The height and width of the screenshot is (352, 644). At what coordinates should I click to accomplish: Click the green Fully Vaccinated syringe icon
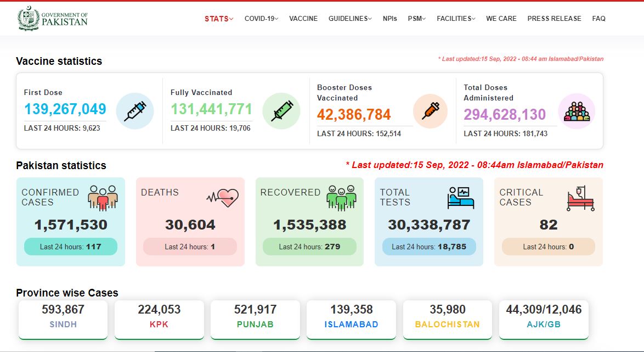pyautogui.click(x=281, y=111)
